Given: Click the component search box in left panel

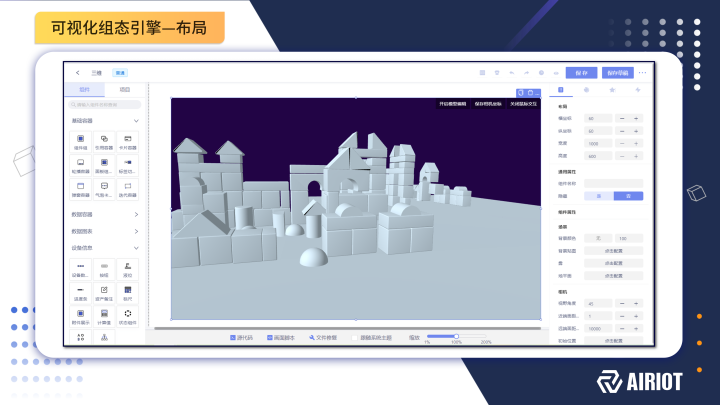Looking at the screenshot, I should tap(105, 105).
